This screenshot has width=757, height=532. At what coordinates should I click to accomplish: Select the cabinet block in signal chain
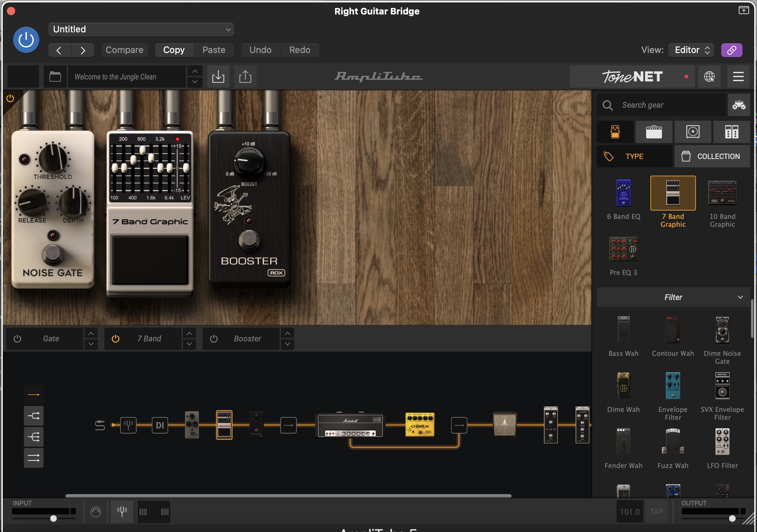pos(505,424)
